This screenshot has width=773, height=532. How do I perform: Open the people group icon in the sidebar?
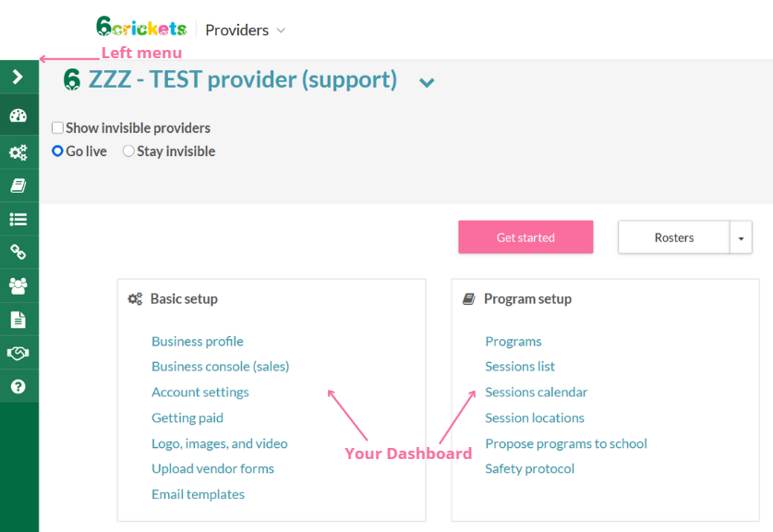[x=18, y=285]
